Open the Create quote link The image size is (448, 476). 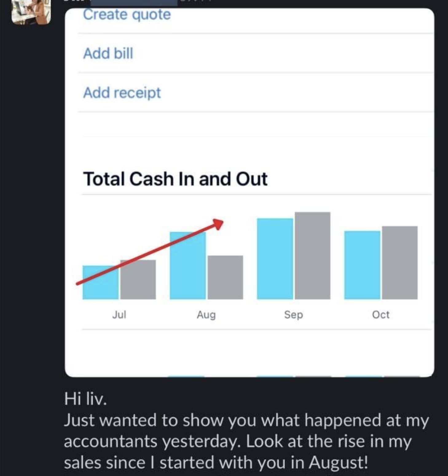[127, 14]
